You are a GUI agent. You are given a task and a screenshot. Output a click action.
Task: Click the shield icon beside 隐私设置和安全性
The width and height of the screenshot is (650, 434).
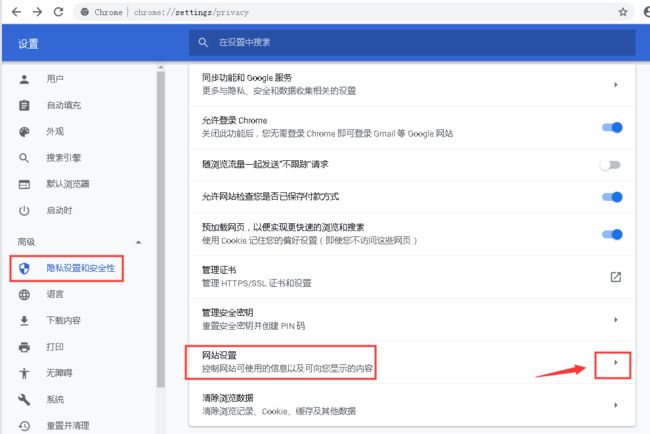24,268
